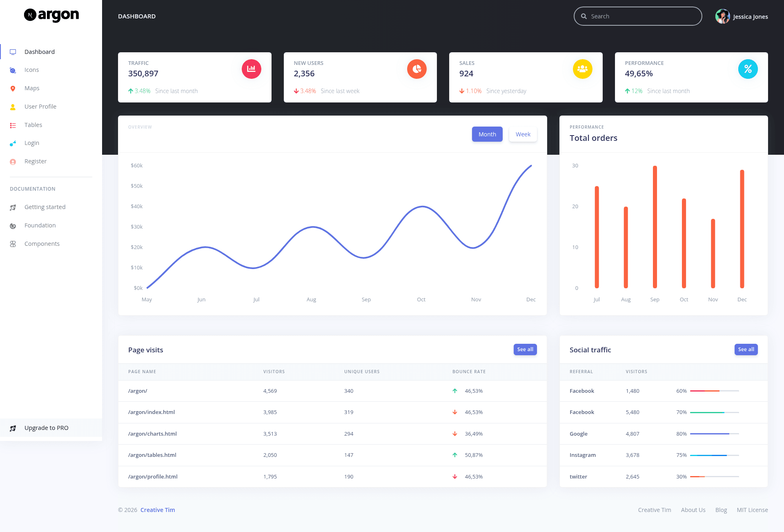Click Instagram 75% progress bar

coord(715,455)
